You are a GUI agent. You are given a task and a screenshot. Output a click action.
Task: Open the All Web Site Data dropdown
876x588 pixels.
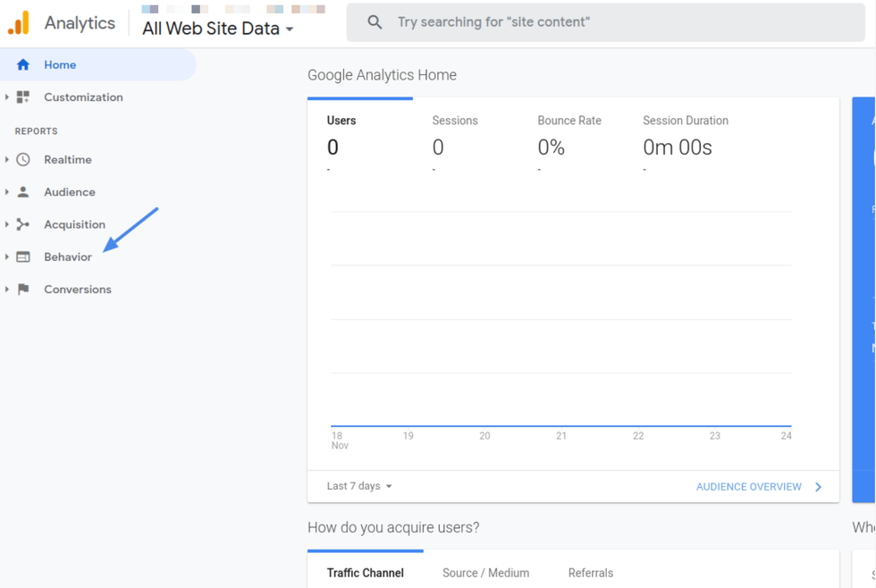tap(218, 29)
